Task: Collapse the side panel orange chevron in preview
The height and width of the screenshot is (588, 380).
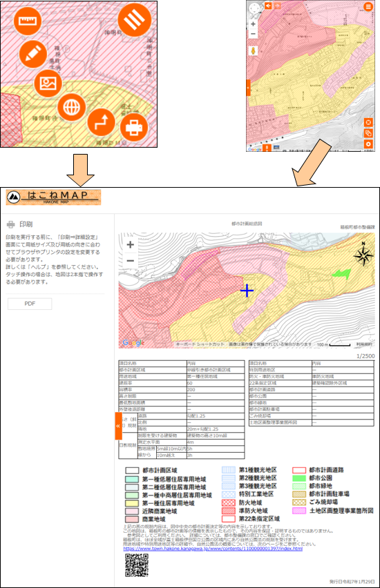Action: click(x=118, y=426)
